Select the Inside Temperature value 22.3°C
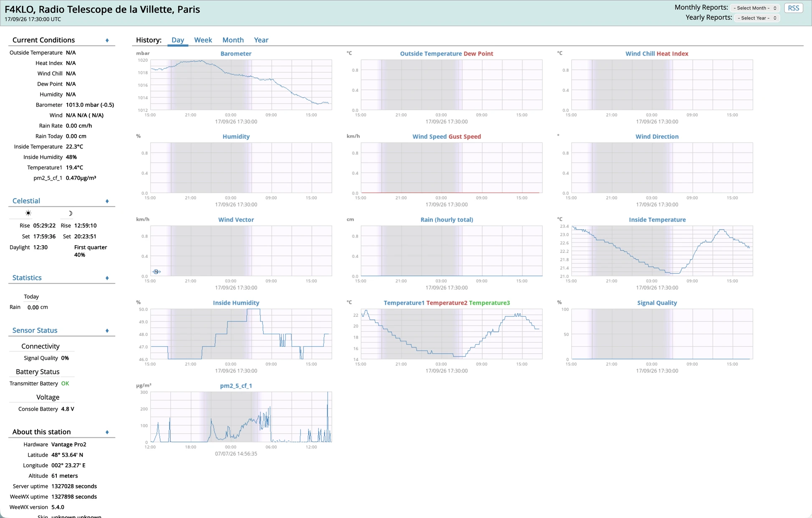 74,147
